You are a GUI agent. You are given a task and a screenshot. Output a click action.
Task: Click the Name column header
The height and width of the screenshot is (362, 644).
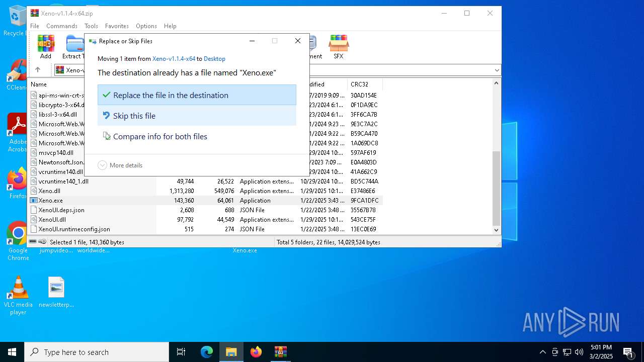92,84
